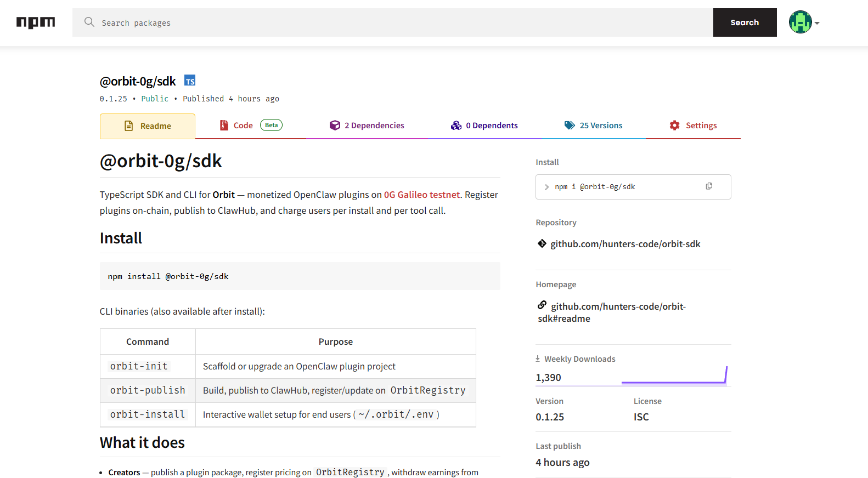The image size is (868, 478).
Task: Click the 0.1.25 version value in sidebar
Action: coord(550,417)
